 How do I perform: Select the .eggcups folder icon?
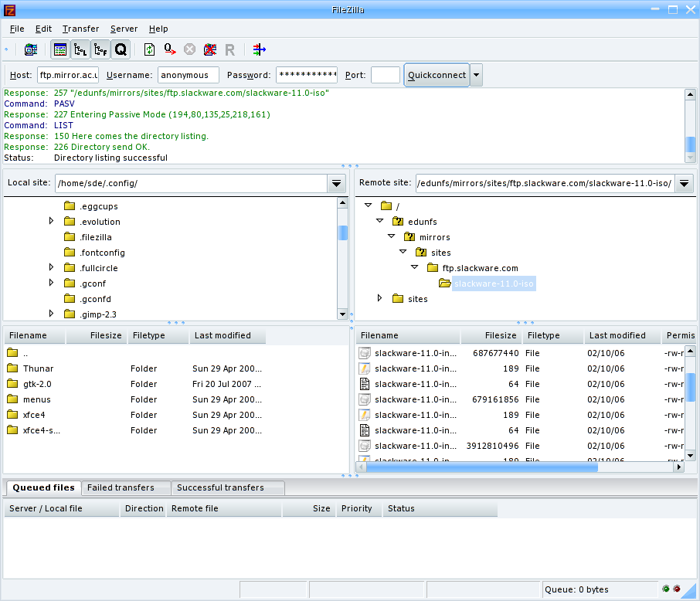point(70,205)
